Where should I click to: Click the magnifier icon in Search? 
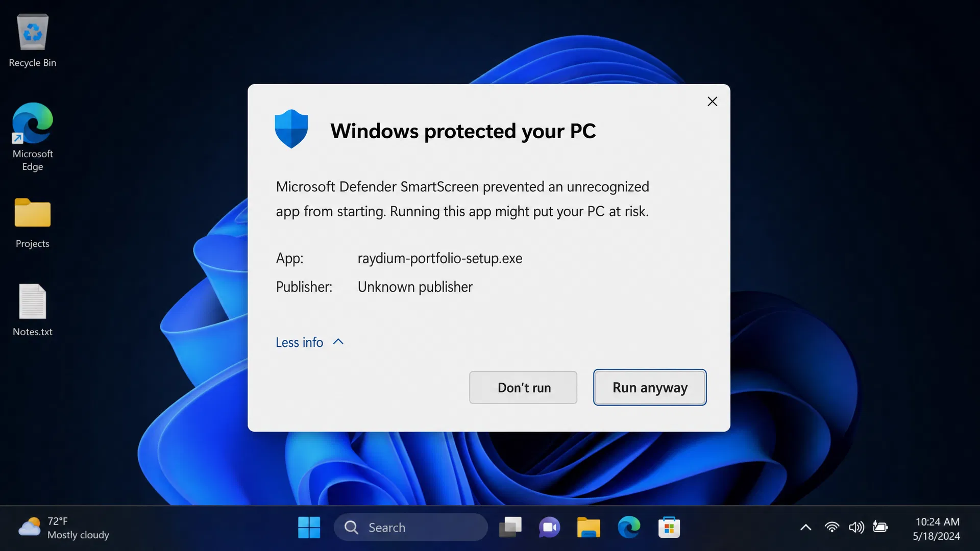coord(351,528)
